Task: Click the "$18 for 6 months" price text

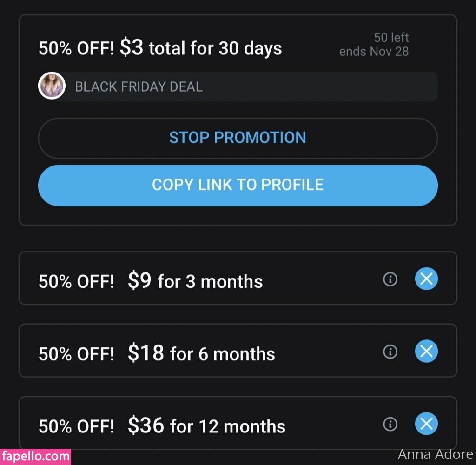Action: [201, 353]
